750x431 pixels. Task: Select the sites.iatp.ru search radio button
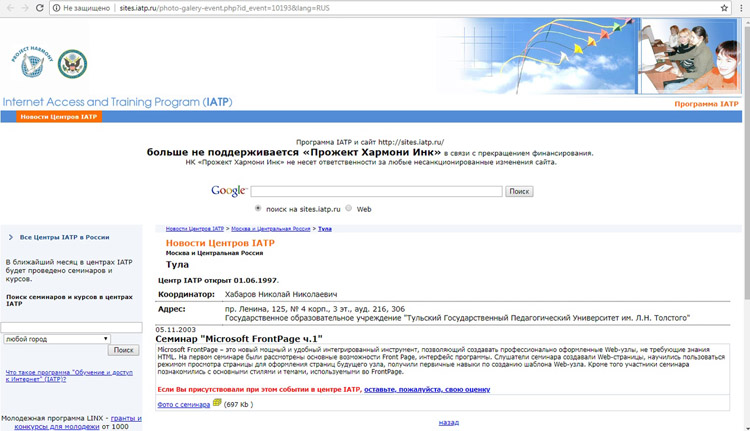[259, 209]
